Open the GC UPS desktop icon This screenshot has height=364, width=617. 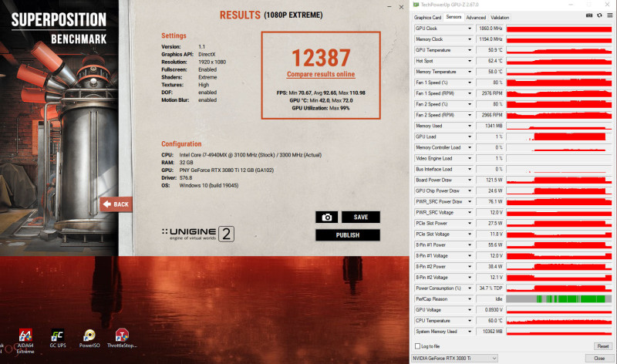point(58,339)
